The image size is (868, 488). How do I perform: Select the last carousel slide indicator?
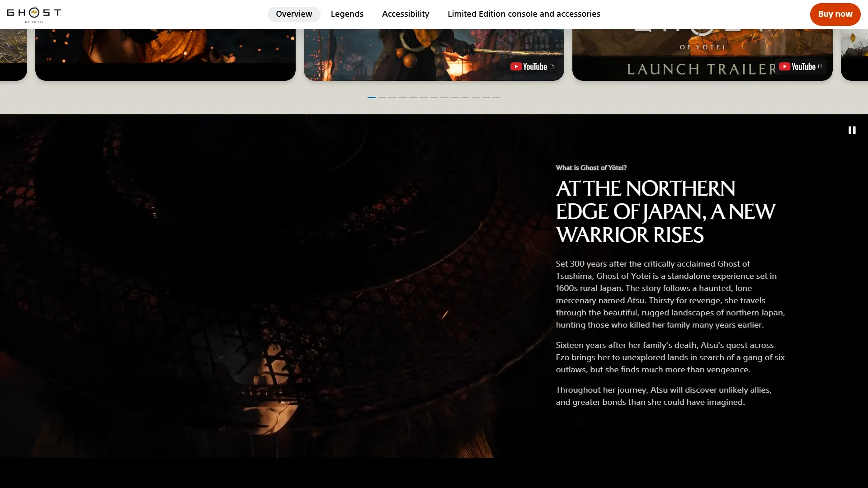pyautogui.click(x=496, y=98)
